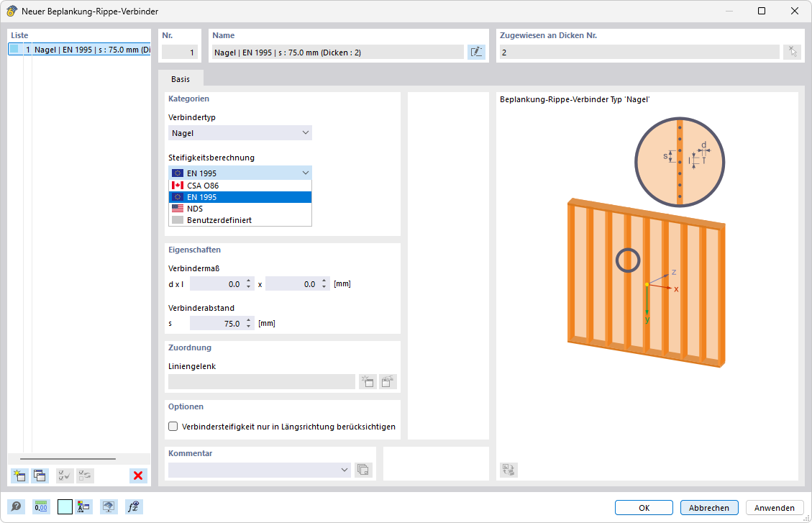Screen dimensions: 812x523
Task: Click the app icon in the title bar
Action: pos(12,11)
